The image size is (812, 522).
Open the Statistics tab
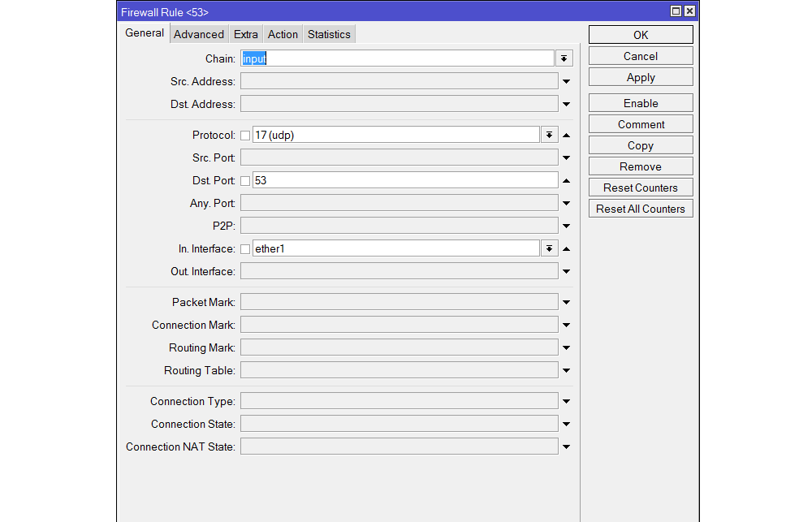(x=329, y=34)
